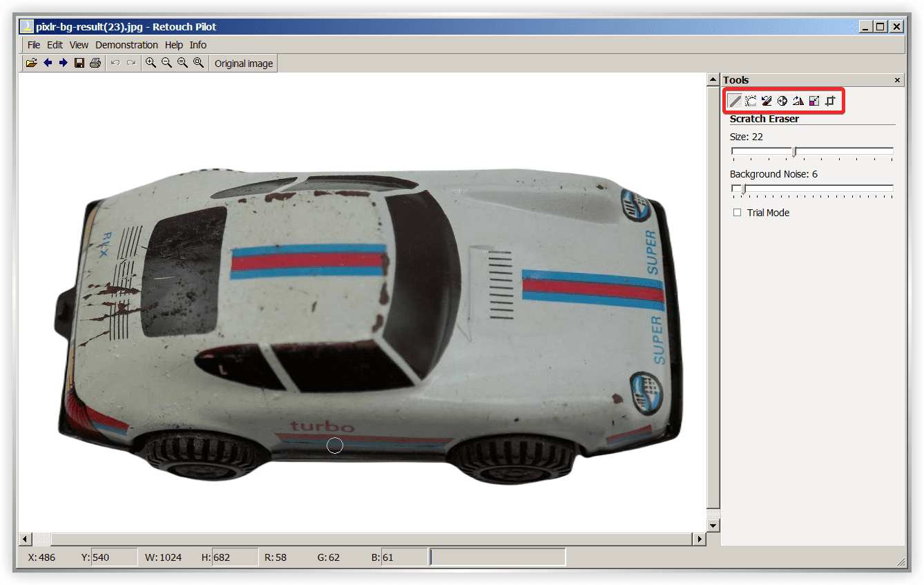Image resolution: width=924 pixels, height=585 pixels.
Task: Select the Scratch Eraser tool icon
Action: pos(735,102)
